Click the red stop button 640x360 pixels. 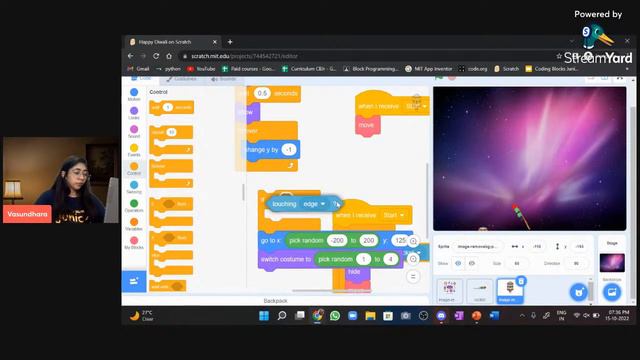click(x=452, y=78)
